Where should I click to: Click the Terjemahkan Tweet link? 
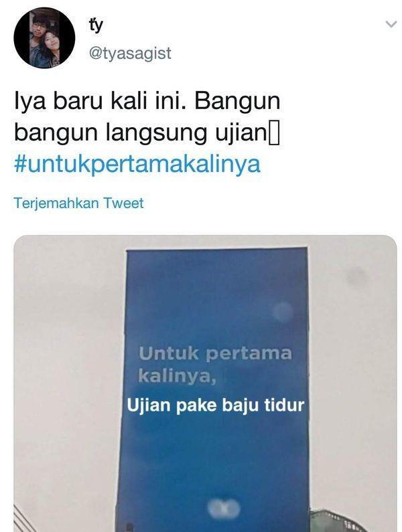click(79, 203)
